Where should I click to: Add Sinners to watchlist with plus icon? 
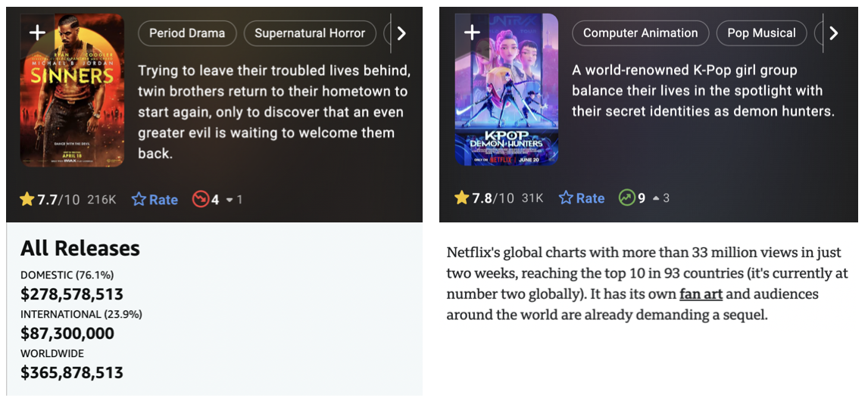point(37,33)
